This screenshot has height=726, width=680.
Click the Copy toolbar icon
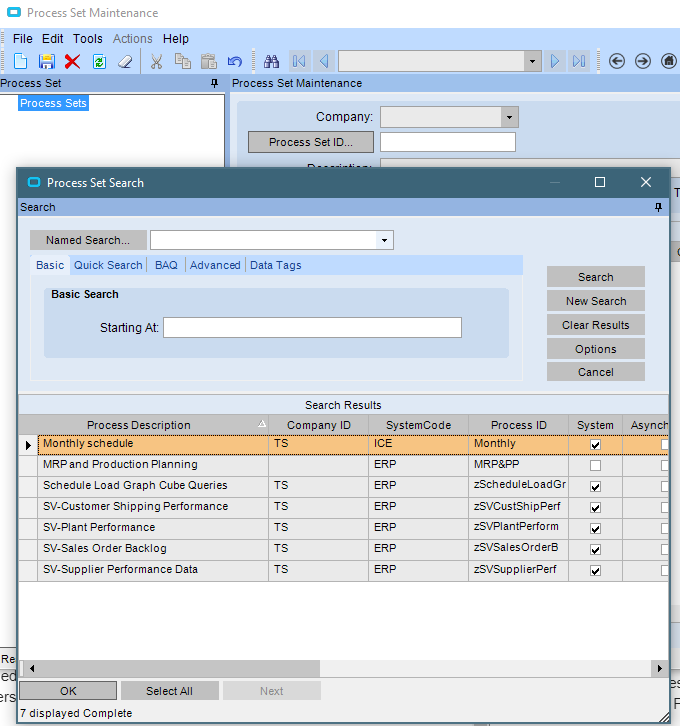(x=182, y=61)
